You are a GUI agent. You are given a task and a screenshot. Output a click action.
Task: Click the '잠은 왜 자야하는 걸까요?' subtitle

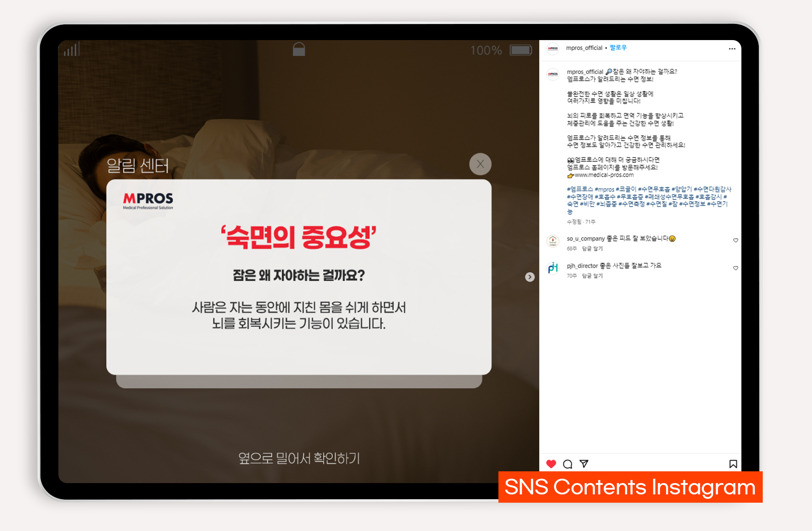(299, 275)
